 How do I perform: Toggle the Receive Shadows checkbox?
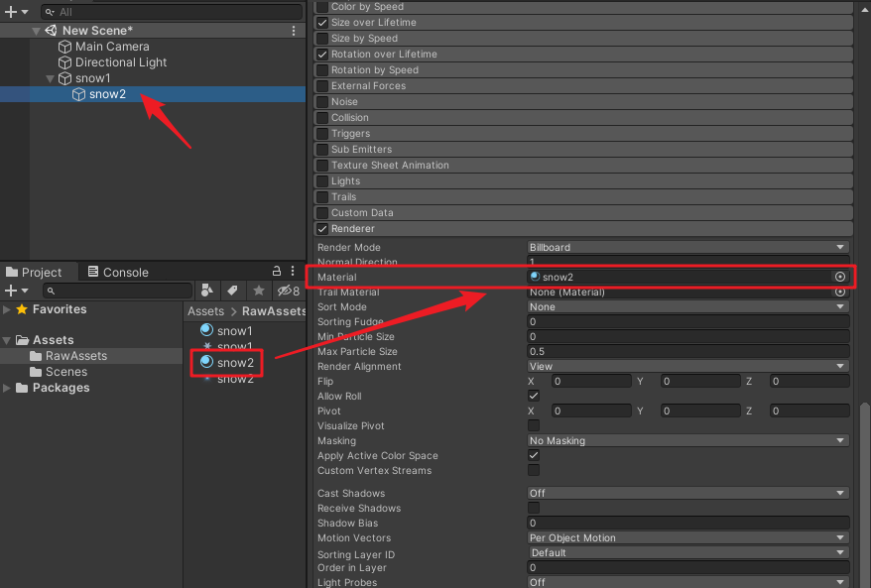click(534, 508)
